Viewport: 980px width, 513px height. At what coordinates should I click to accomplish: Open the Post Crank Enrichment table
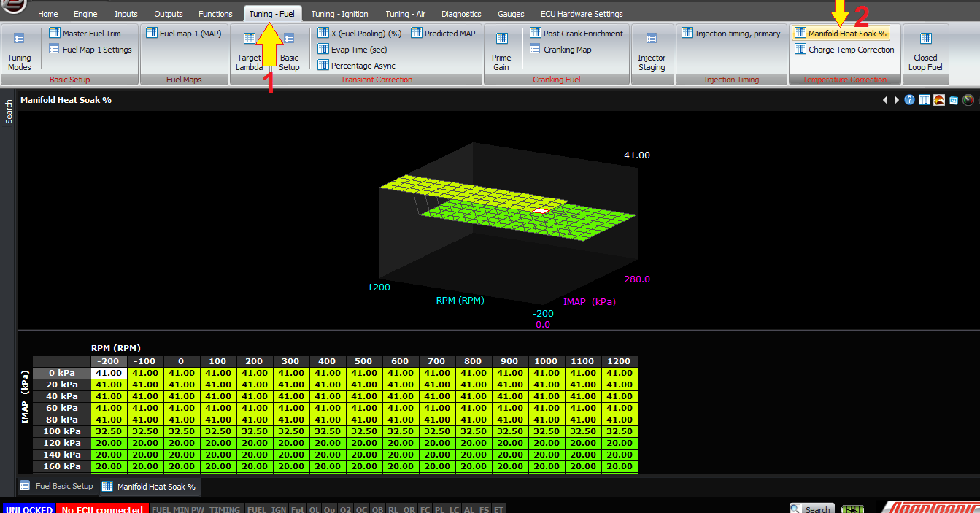click(x=576, y=34)
